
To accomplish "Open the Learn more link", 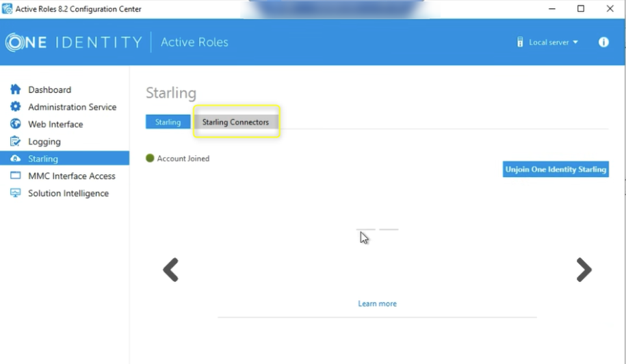I will pos(377,304).
